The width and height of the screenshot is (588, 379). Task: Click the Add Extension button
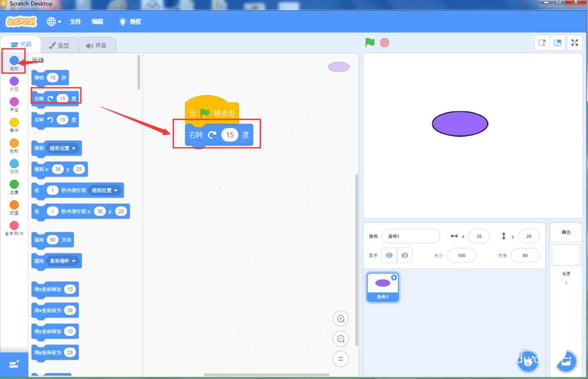click(13, 364)
